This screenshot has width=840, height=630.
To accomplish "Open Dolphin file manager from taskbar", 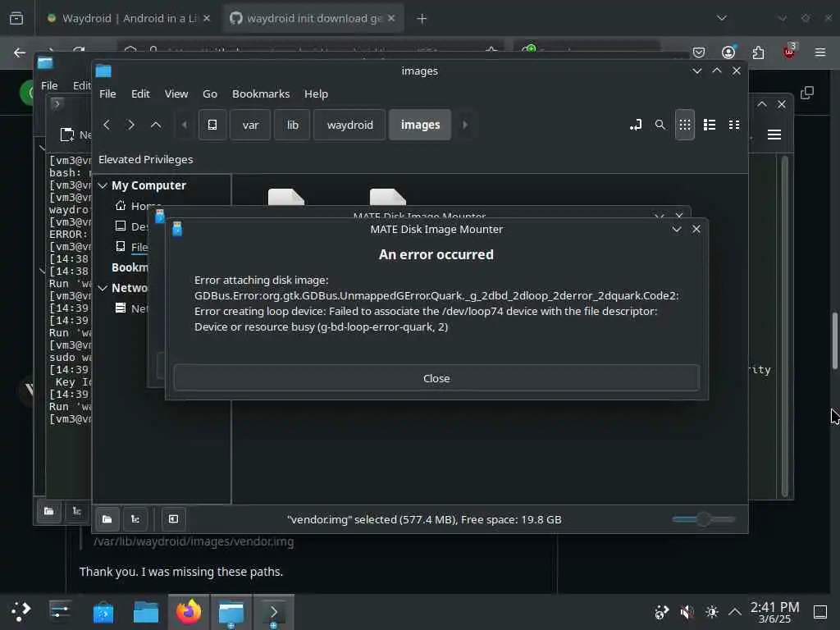I will [x=146, y=612].
